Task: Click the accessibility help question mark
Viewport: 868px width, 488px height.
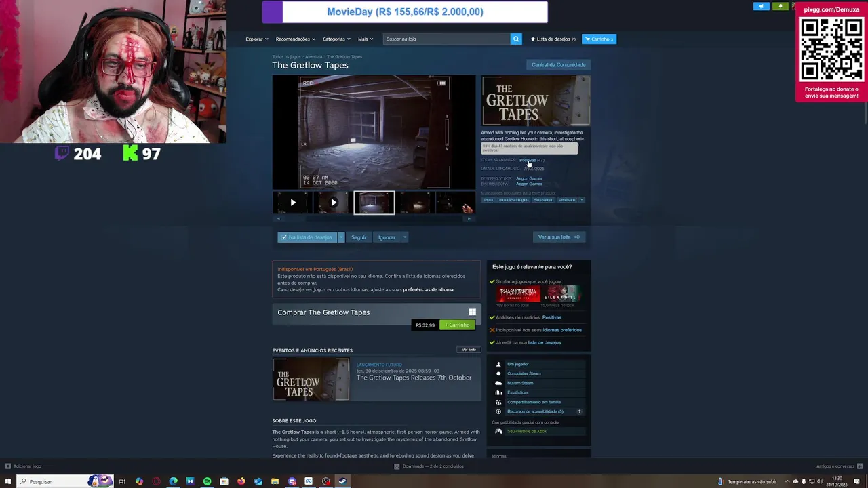Action: coord(579,411)
